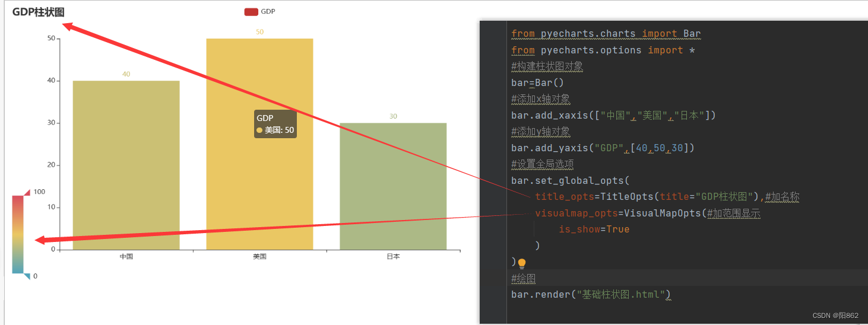Viewport: 868px width, 325px height.
Task: Click the GDP legend label
Action: [x=268, y=11]
